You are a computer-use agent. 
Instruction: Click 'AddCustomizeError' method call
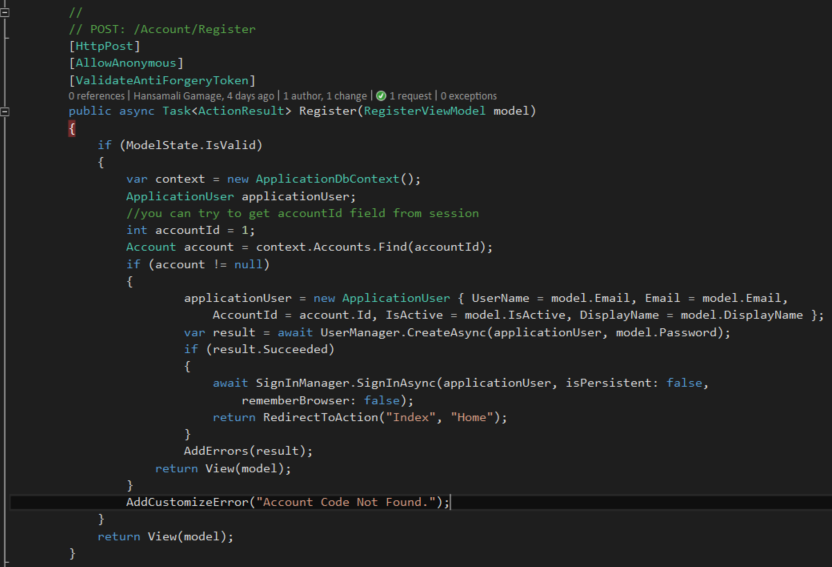pos(187,502)
